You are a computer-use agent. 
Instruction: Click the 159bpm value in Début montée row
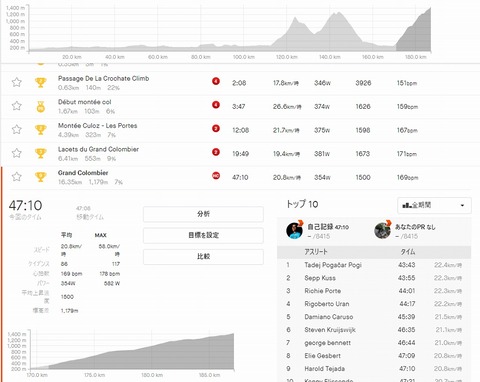tap(407, 107)
